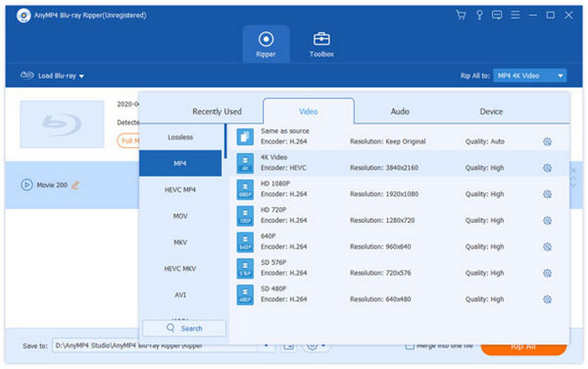Screen dimensions: 588x369
Task: Open the Recently Used tab
Action: [x=217, y=111]
